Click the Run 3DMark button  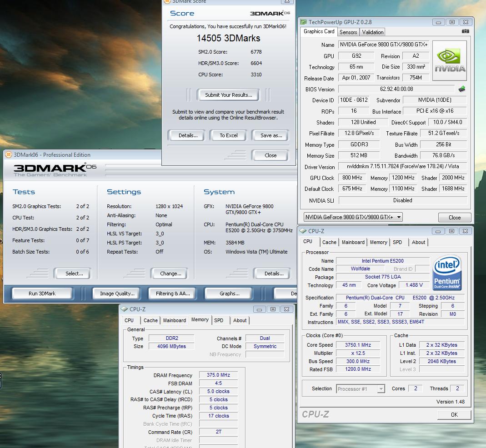42,294
